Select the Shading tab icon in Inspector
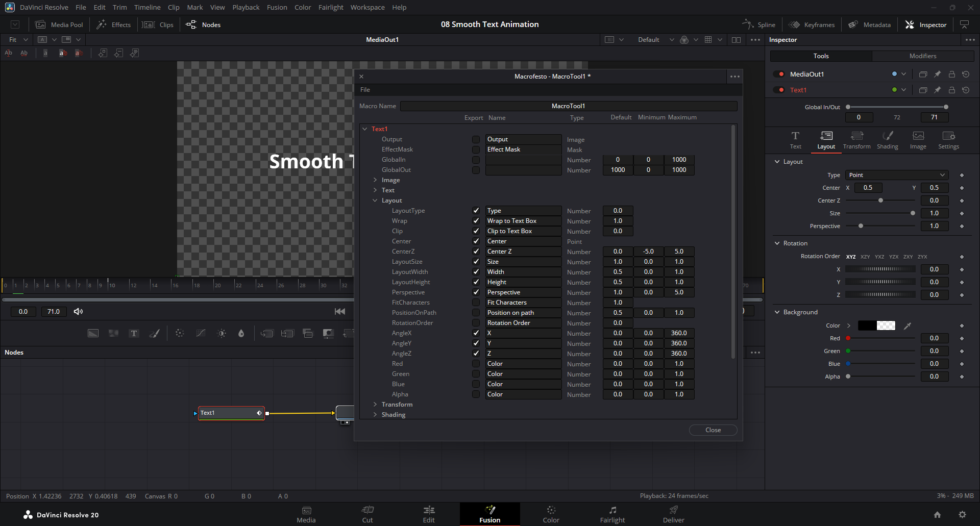Image resolution: width=980 pixels, height=526 pixels. pyautogui.click(x=887, y=139)
